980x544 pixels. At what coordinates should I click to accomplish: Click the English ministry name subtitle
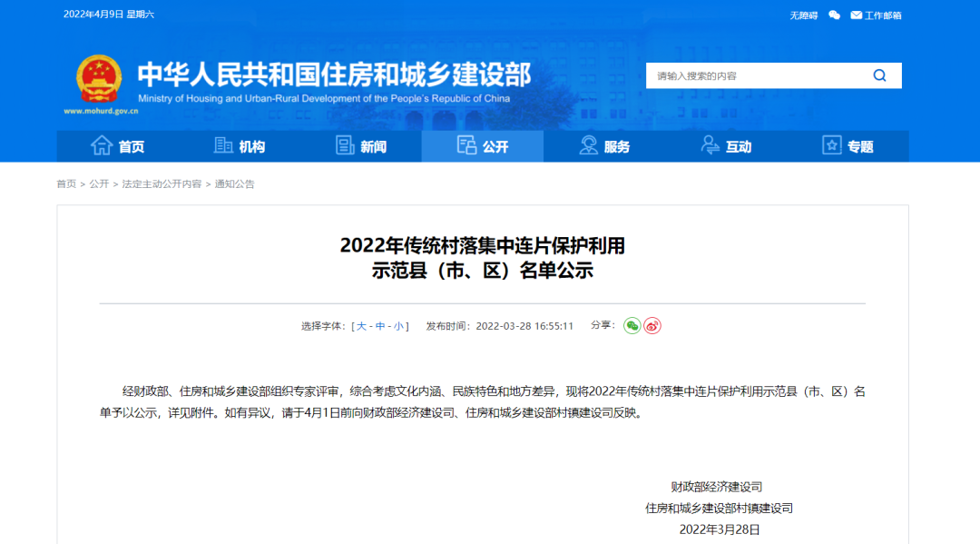(x=324, y=99)
